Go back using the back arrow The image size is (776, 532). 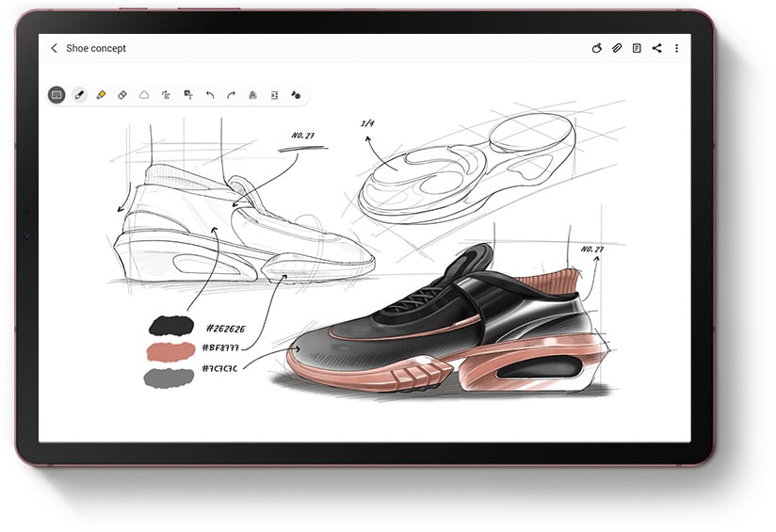54,48
